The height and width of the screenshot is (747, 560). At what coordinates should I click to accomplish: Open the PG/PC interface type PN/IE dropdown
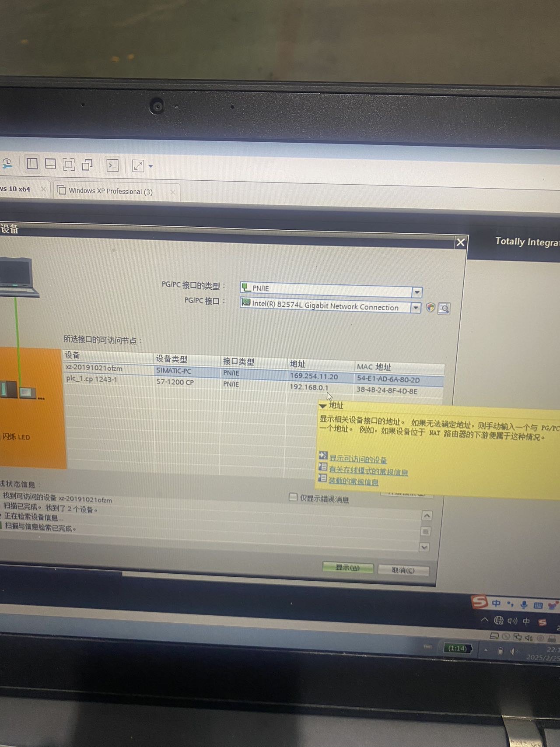point(417,292)
